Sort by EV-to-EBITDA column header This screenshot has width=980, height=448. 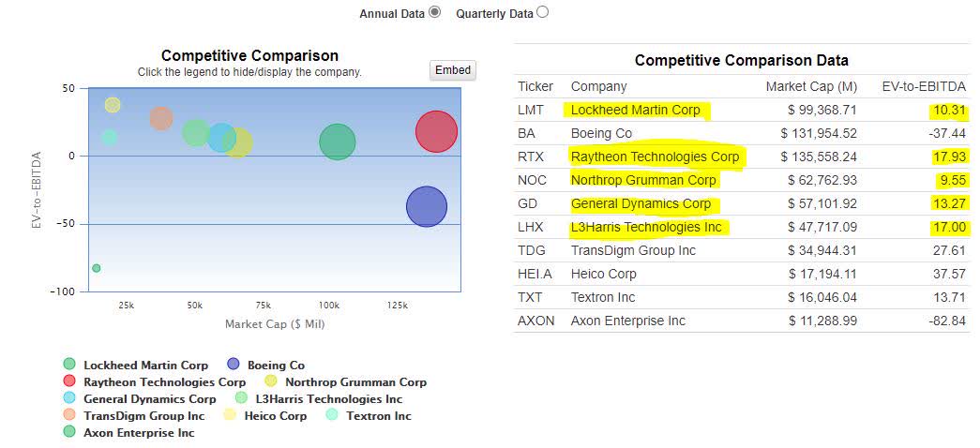(x=924, y=86)
